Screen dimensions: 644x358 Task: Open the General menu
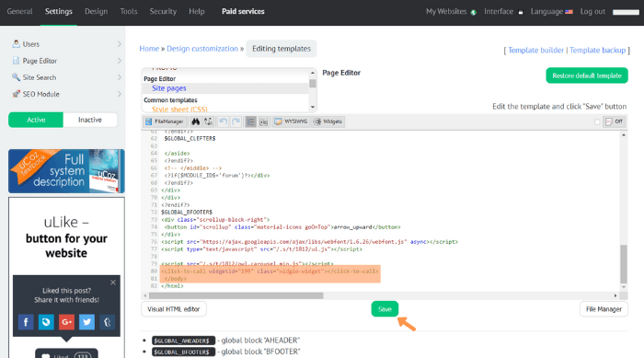19,12
